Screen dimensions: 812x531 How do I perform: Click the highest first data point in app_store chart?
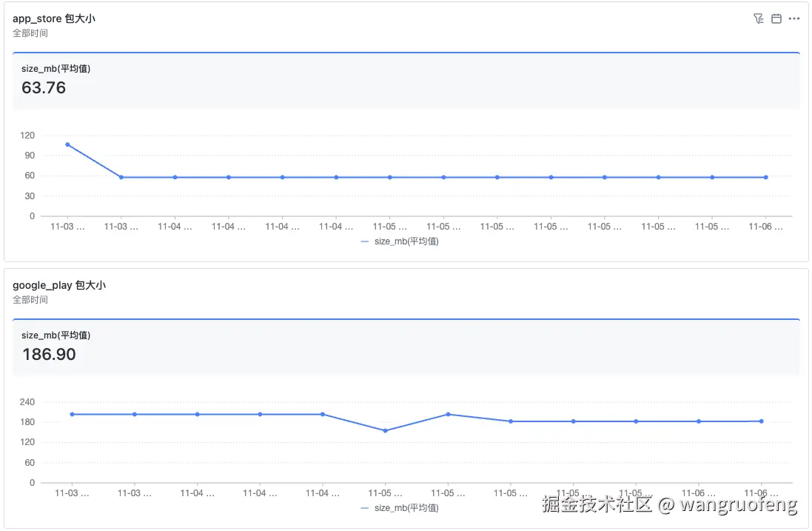pos(68,144)
